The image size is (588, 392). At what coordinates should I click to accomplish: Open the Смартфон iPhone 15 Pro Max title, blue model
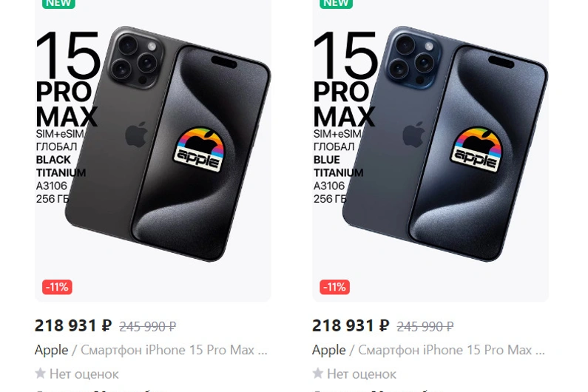451,351
